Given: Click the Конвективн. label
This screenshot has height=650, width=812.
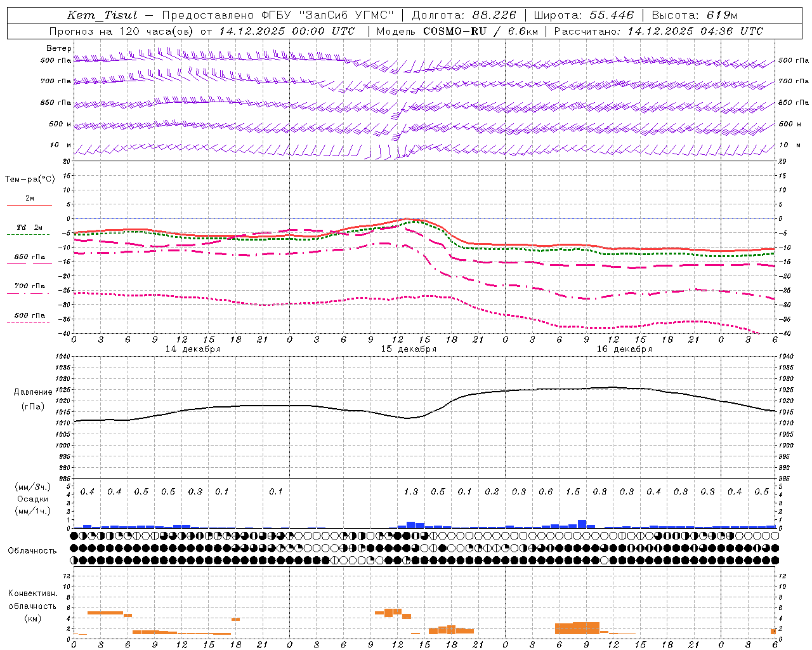Looking at the screenshot, I should click(32, 594).
